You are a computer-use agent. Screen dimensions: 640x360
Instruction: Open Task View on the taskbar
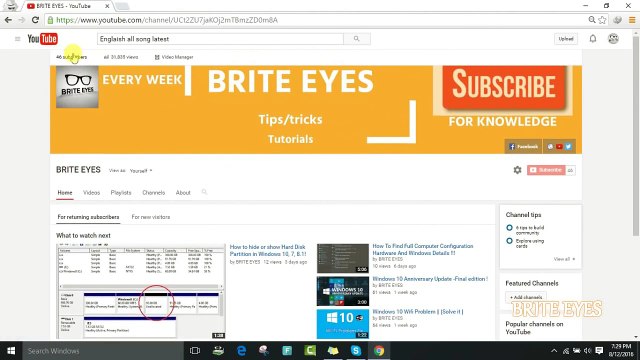click(195, 351)
